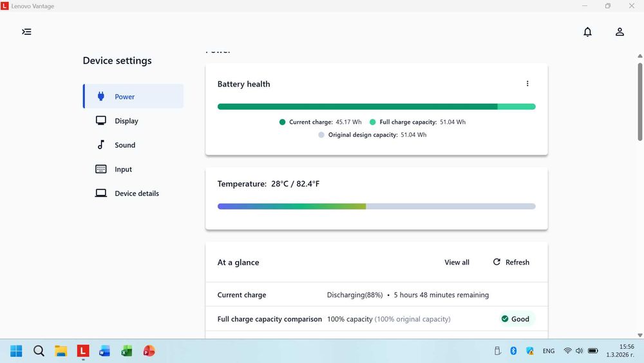Screen dimensions: 644x363
Task: Open Excel from the taskbar
Action: (126, 351)
